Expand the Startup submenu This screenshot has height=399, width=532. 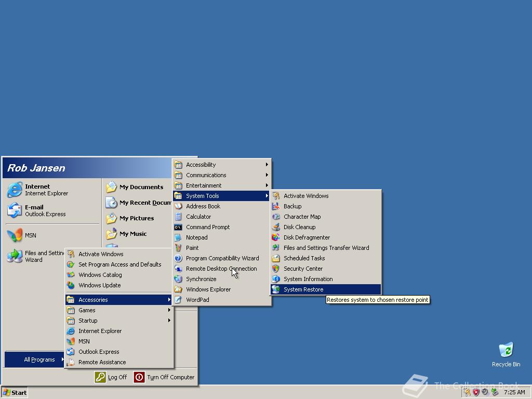point(119,321)
